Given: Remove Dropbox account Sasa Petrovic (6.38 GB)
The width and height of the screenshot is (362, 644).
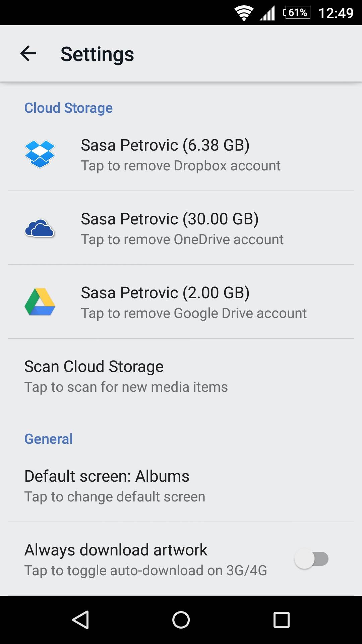Looking at the screenshot, I should coord(181,155).
